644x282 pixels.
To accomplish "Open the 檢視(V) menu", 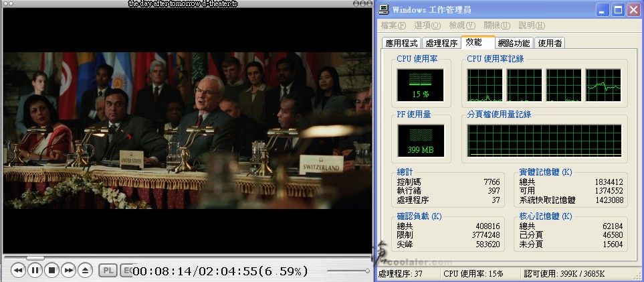I will pyautogui.click(x=462, y=25).
